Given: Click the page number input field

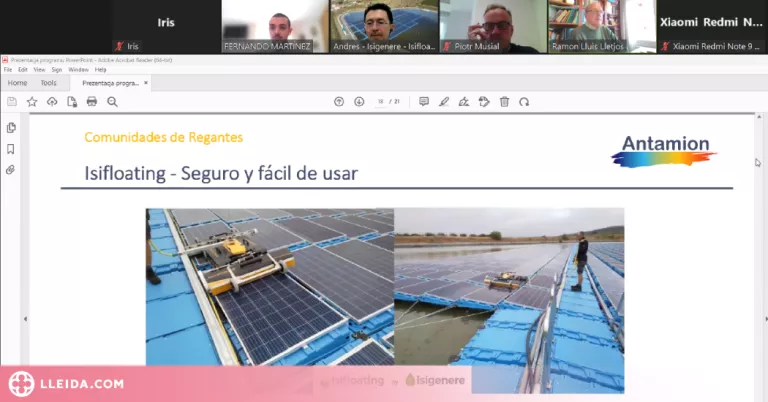Looking at the screenshot, I should pos(381,102).
